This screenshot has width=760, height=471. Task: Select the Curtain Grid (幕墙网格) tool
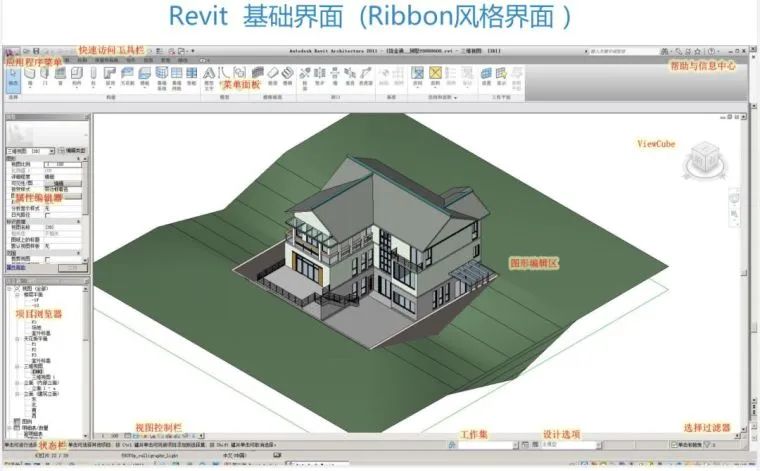click(x=177, y=79)
